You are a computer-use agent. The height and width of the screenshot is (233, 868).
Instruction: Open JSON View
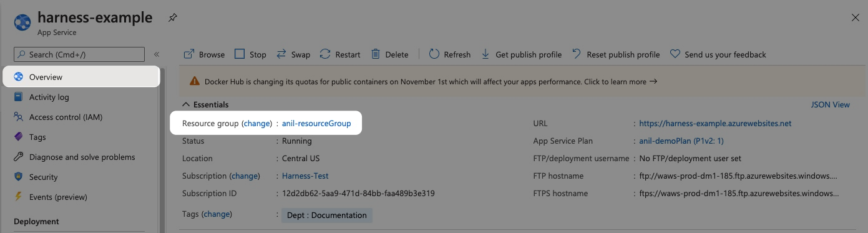830,104
